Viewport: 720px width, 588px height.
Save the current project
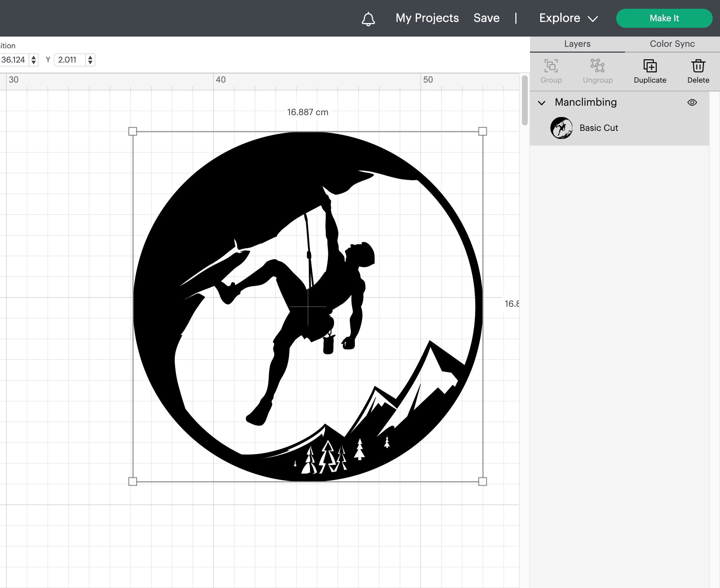[x=486, y=18]
